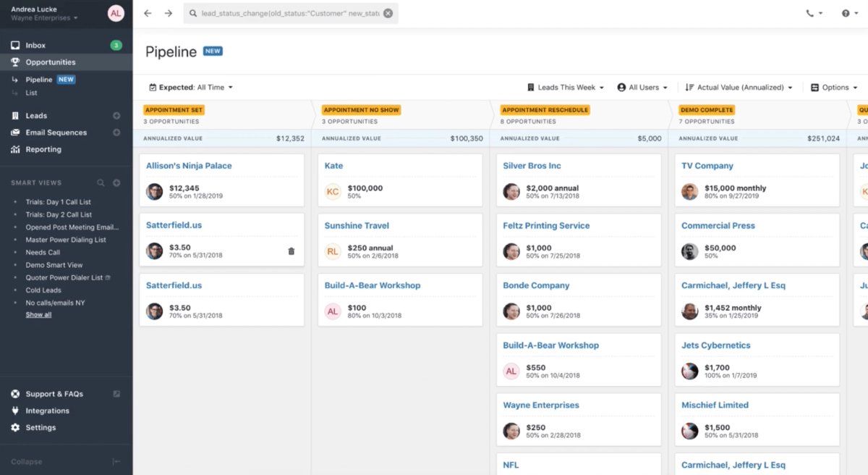Open Reporting in the sidebar
The height and width of the screenshot is (475, 868).
tap(43, 149)
